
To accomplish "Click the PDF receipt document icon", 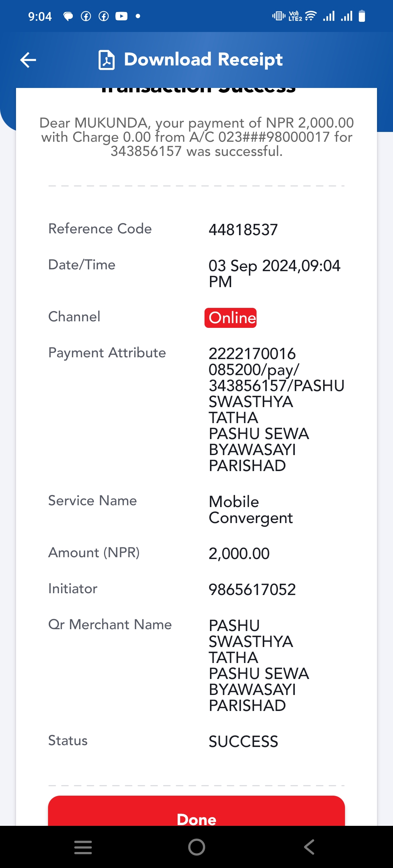I will pos(107,60).
